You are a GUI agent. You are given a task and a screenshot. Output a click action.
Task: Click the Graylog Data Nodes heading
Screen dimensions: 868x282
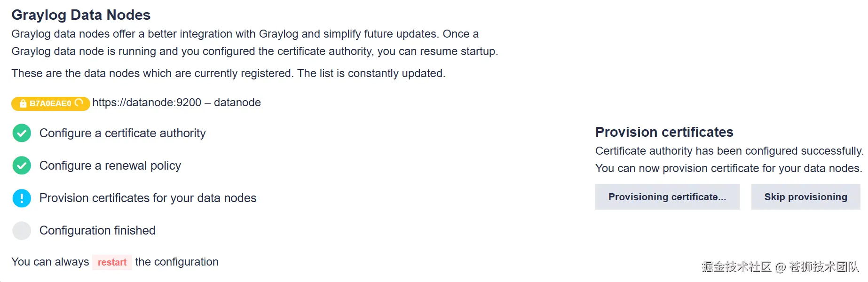click(81, 15)
